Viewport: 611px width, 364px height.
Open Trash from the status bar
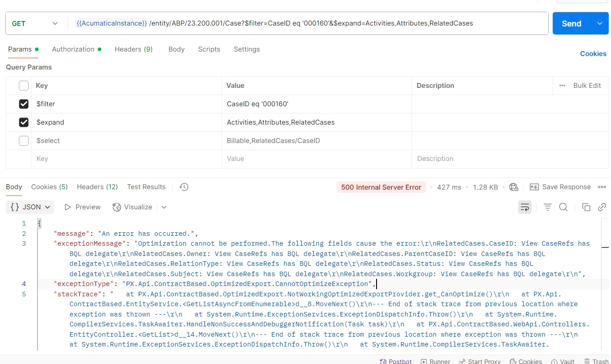(596, 361)
